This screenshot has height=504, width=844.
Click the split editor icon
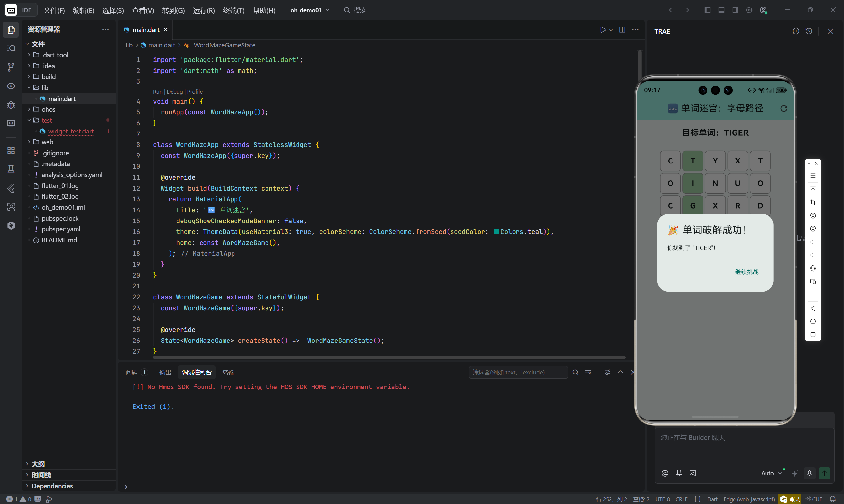point(622,30)
